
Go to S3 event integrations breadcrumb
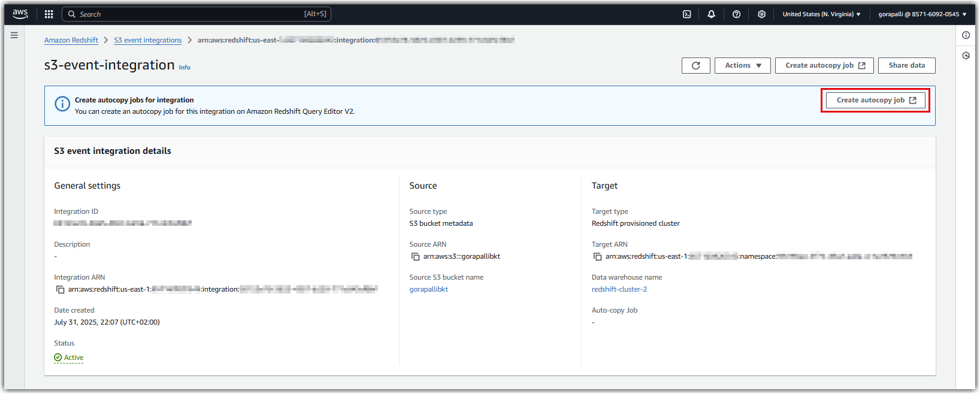coord(148,40)
